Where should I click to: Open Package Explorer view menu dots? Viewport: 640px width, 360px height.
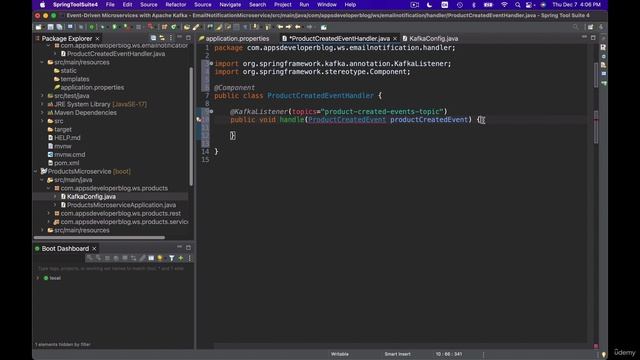(x=171, y=38)
